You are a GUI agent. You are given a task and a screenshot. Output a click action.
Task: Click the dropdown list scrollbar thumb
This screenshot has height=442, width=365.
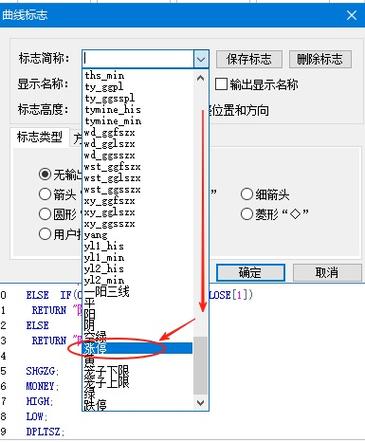click(200, 365)
